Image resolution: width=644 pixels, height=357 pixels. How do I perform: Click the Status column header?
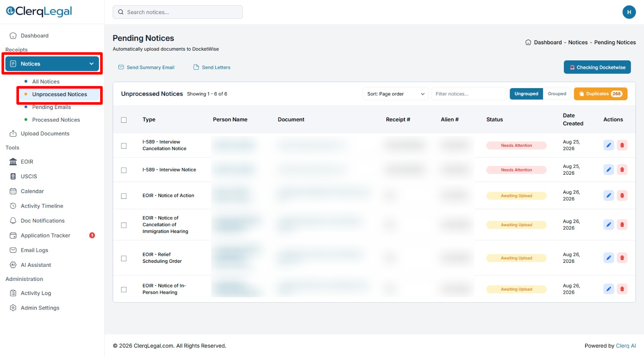pyautogui.click(x=495, y=120)
